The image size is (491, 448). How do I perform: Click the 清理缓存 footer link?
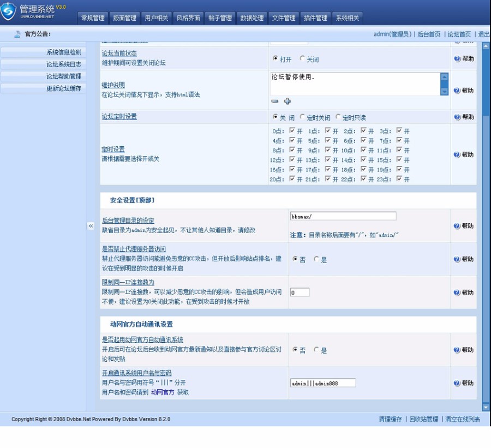tap(390, 419)
